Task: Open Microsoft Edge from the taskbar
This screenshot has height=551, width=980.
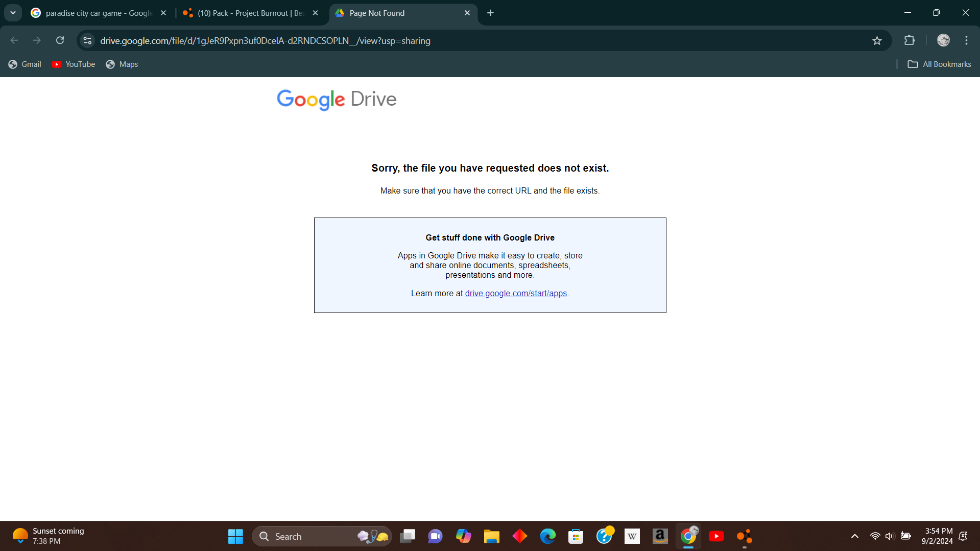Action: 547,536
